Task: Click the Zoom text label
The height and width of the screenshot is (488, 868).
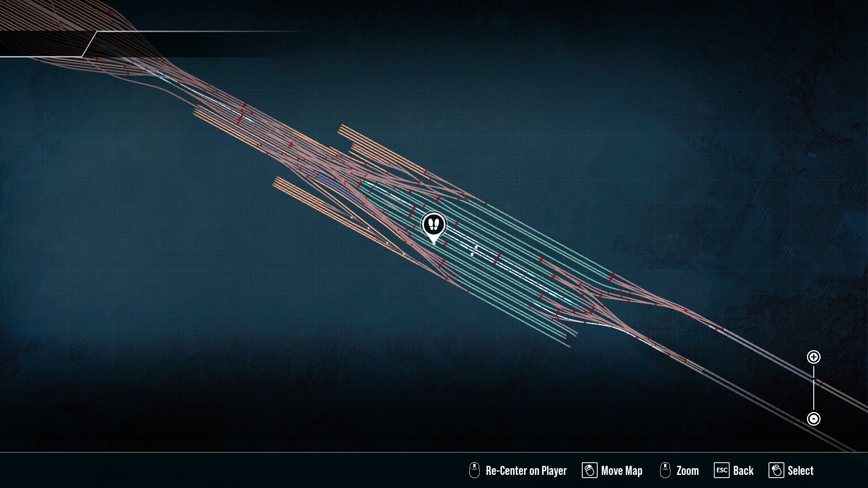Action: pos(688,471)
